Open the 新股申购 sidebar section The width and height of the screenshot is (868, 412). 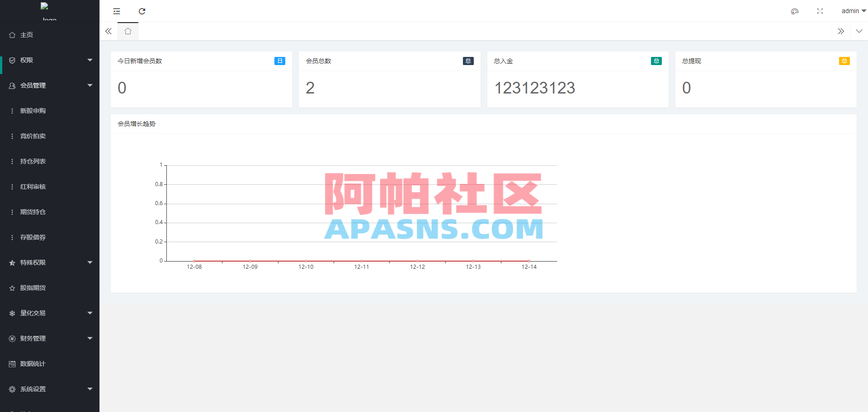coord(33,111)
